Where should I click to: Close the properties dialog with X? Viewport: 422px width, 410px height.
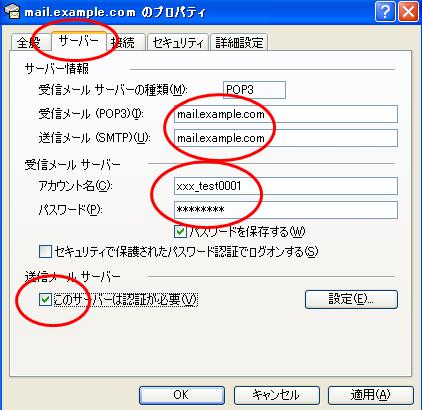click(408, 12)
